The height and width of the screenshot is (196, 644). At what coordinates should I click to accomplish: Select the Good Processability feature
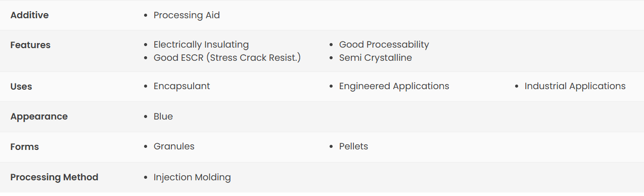pos(384,45)
